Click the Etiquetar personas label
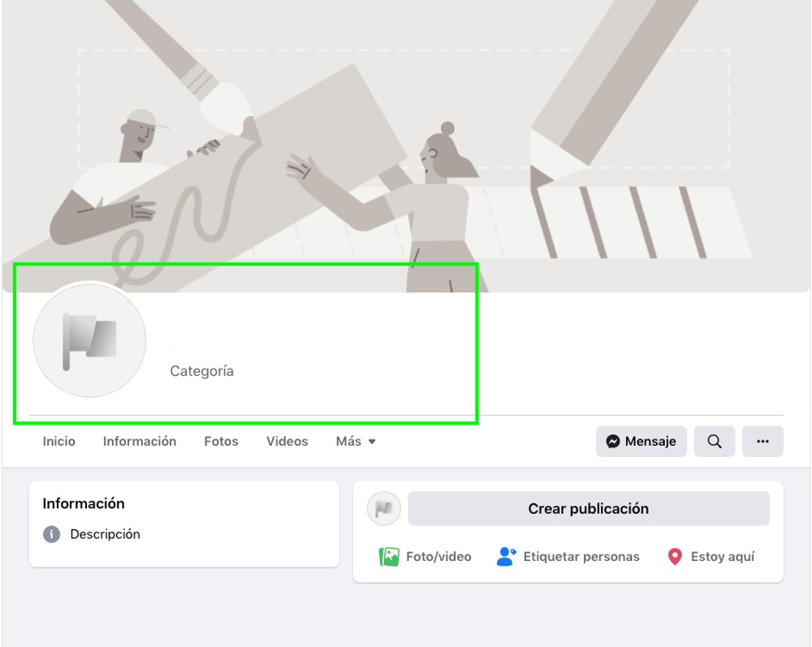 [x=580, y=557]
